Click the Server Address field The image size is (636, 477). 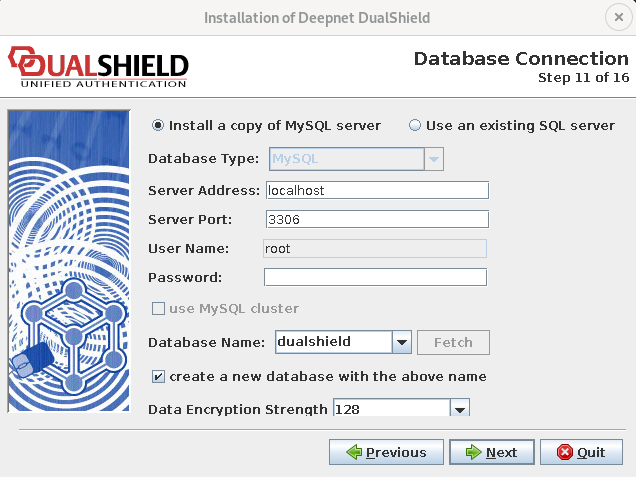(x=377, y=190)
